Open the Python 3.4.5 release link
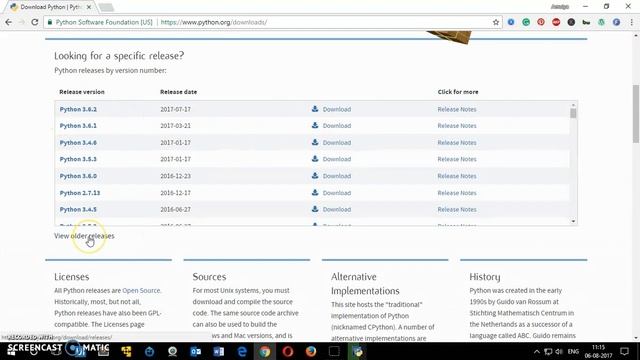This screenshot has height=360, width=640. tap(78, 209)
